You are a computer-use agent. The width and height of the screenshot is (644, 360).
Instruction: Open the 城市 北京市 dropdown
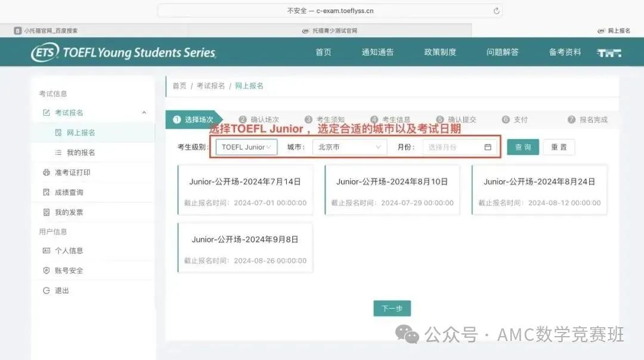[349, 147]
